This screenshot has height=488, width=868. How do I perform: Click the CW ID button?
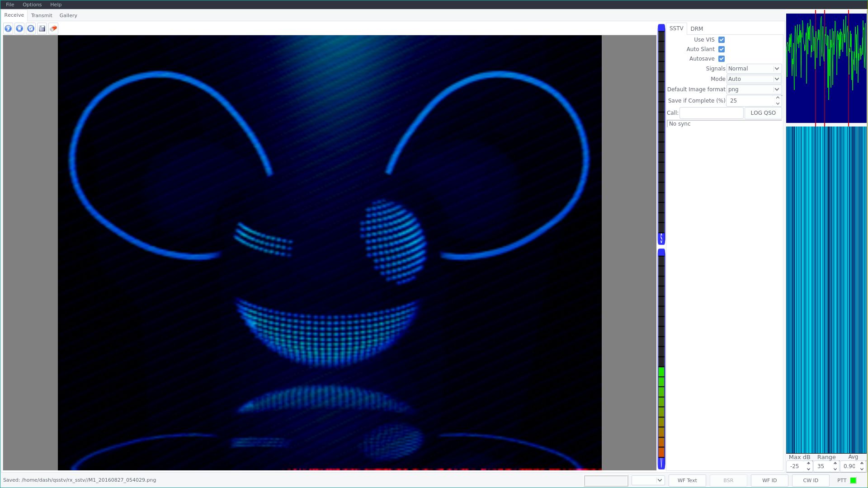811,480
